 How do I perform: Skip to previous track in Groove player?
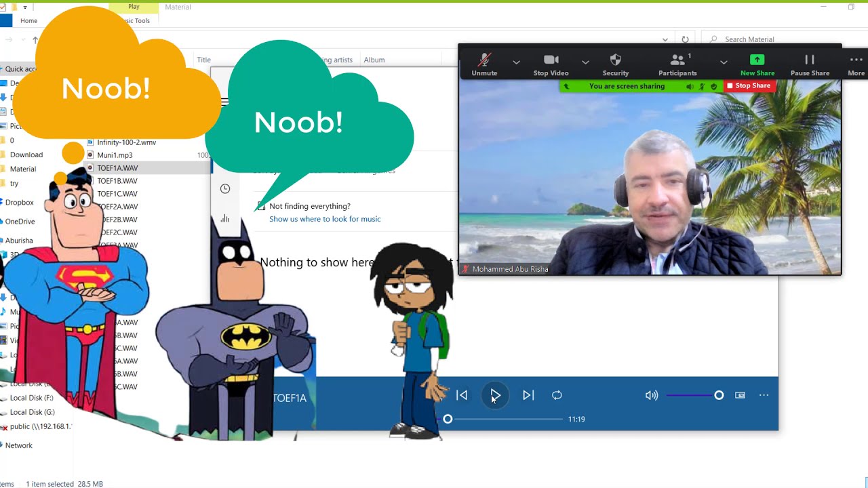[462, 395]
